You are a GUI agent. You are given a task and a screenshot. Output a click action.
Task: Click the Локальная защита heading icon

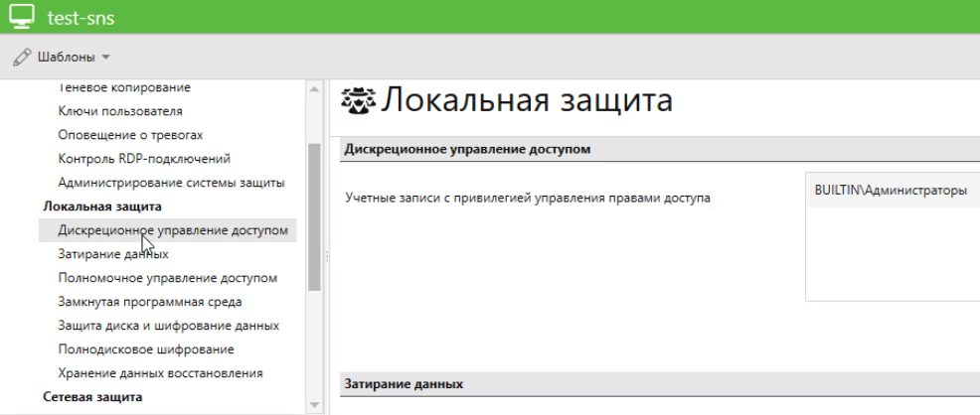(x=358, y=100)
